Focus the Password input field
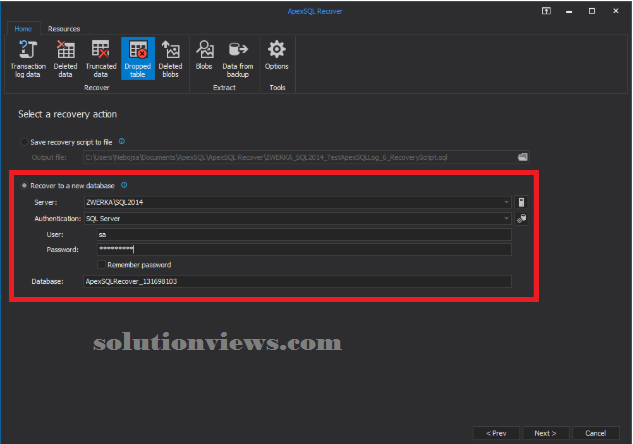The width and height of the screenshot is (633, 444). [304, 249]
